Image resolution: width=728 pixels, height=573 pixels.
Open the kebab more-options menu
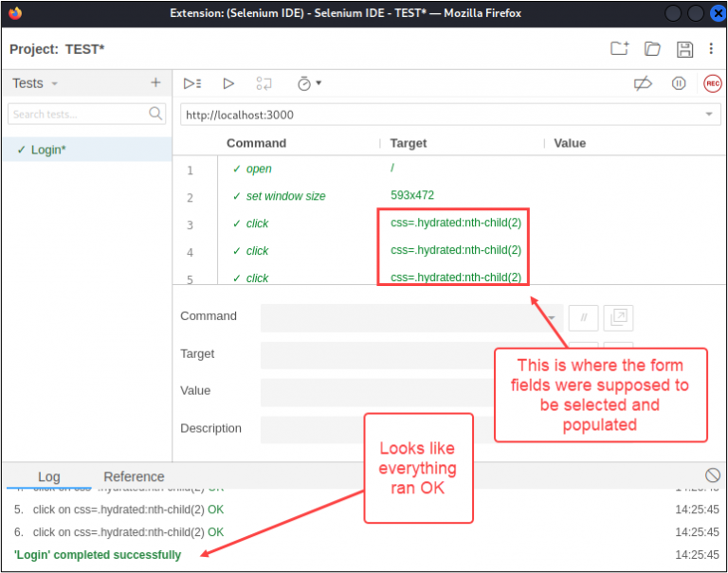click(711, 49)
